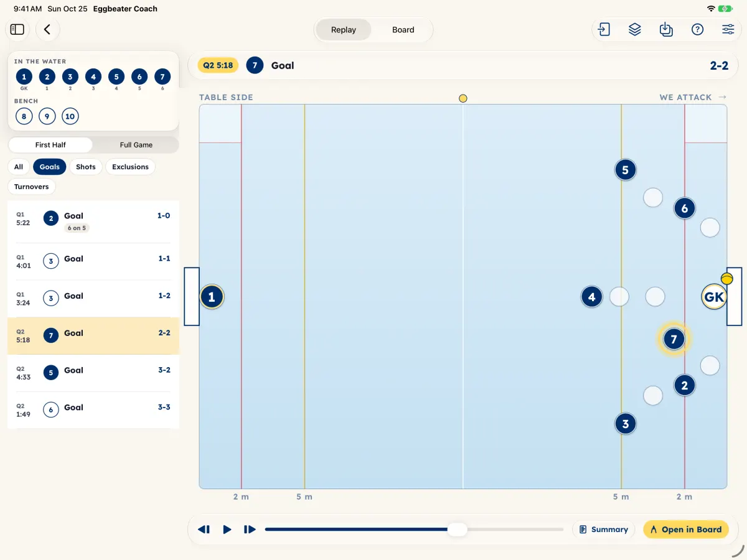Viewport: 747px width, 560px height.
Task: Tap the WE ATTACK direction label
Action: 693,97
